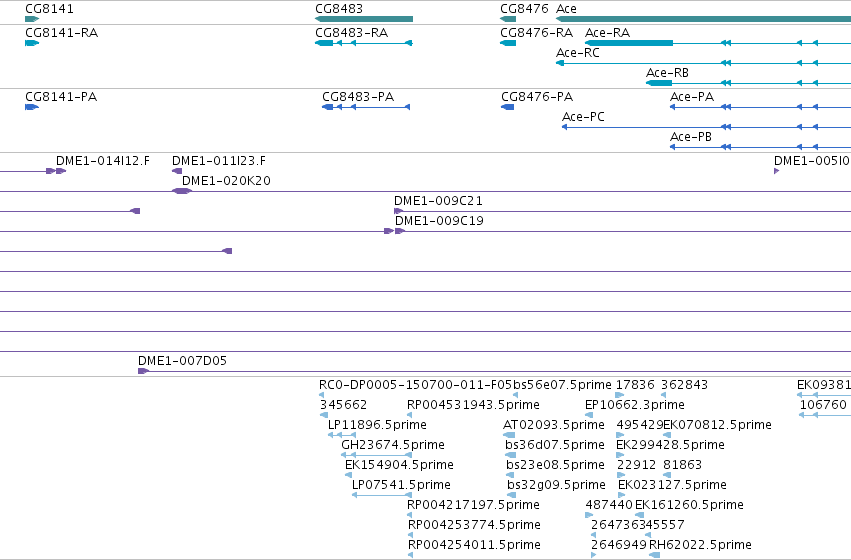851x560 pixels.
Task: Open the 487440 EST label
Action: (x=609, y=505)
